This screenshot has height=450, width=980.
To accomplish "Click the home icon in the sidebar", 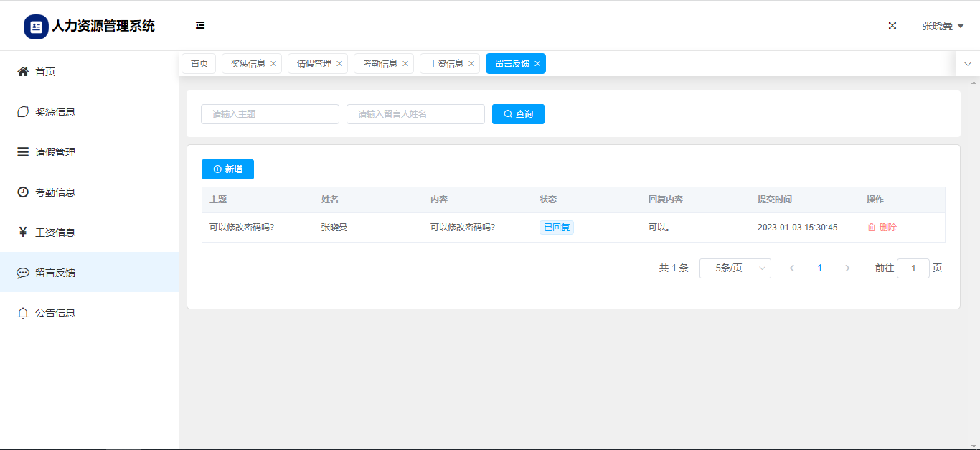I will pos(23,72).
